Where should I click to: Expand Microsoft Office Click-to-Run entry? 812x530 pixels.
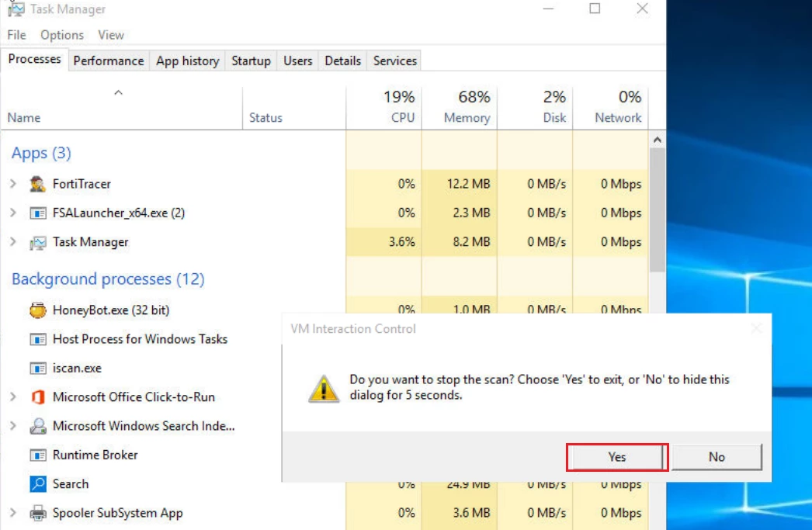13,397
